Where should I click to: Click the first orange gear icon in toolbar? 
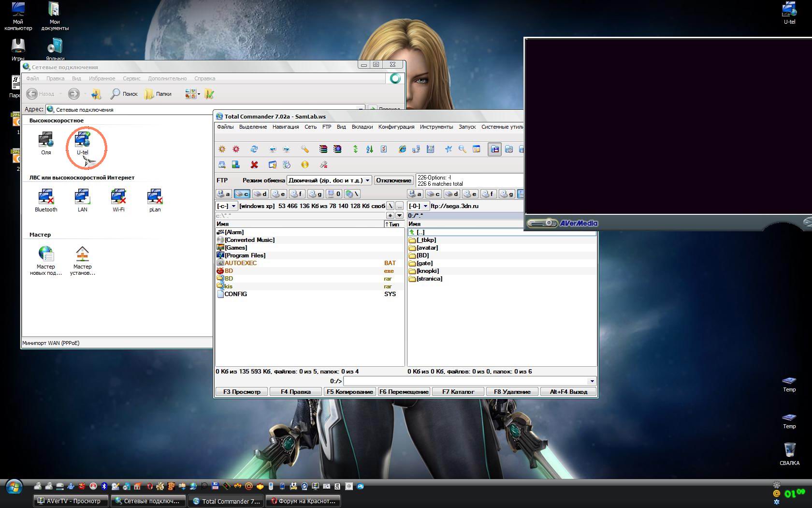pyautogui.click(x=222, y=149)
